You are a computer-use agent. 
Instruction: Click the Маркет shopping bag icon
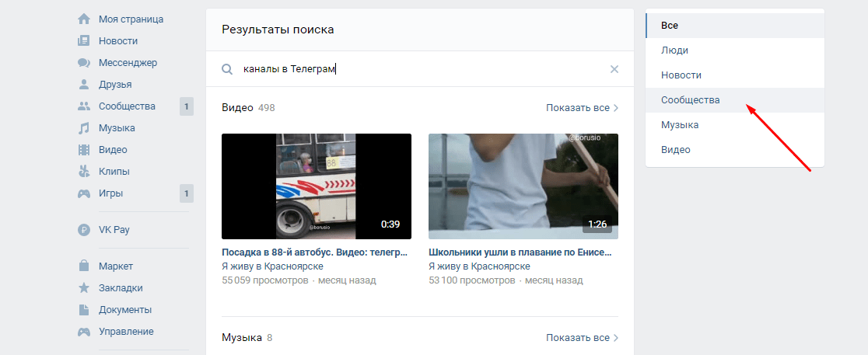click(84, 266)
